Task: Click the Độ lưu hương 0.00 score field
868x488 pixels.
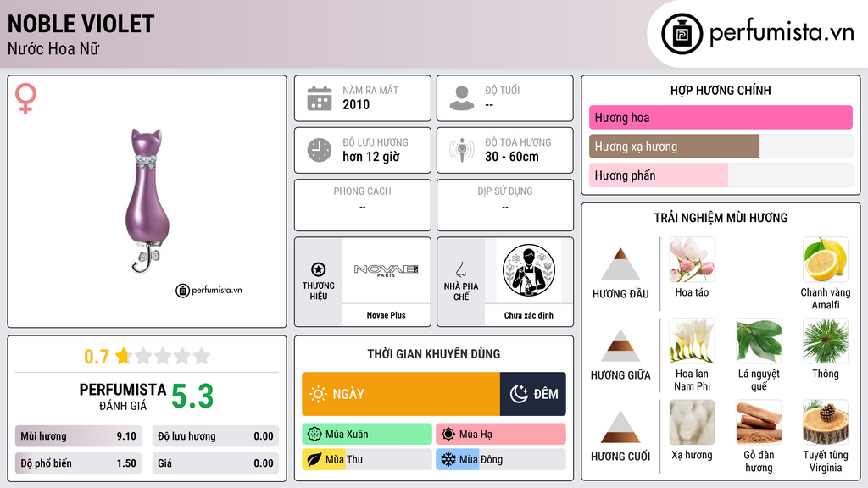Action: (215, 436)
